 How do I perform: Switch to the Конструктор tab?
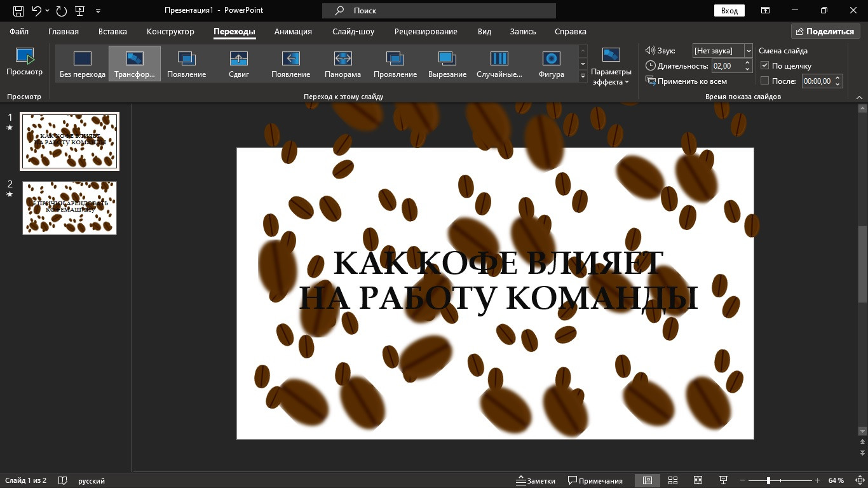click(170, 31)
